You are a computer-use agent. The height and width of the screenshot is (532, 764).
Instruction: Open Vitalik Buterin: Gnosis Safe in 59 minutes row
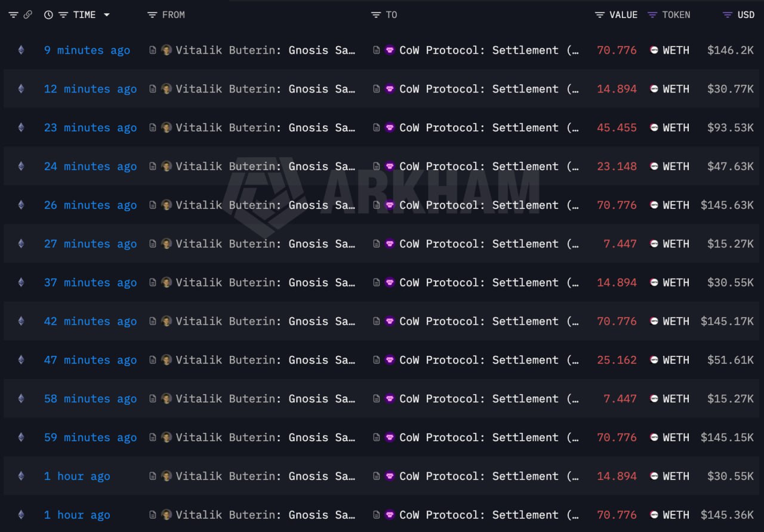click(x=265, y=438)
